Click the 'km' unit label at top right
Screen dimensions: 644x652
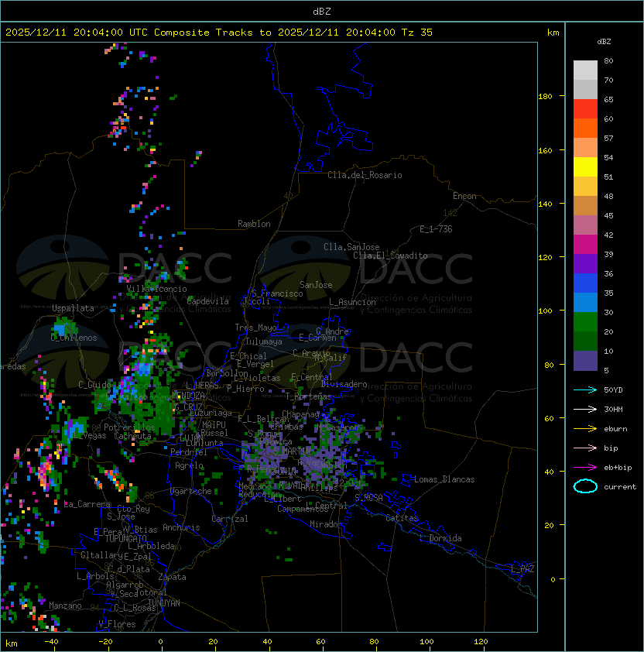[x=553, y=33]
